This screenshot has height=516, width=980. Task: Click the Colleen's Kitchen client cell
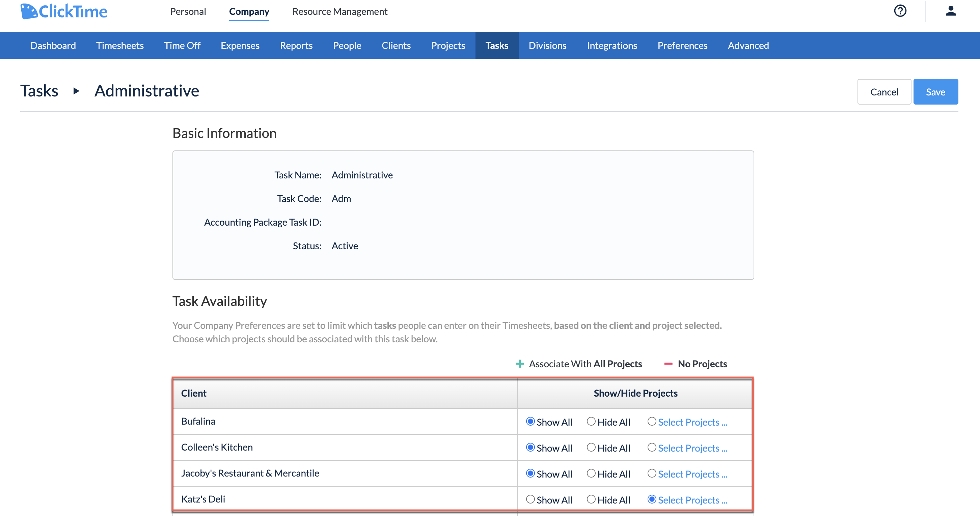pyautogui.click(x=346, y=447)
